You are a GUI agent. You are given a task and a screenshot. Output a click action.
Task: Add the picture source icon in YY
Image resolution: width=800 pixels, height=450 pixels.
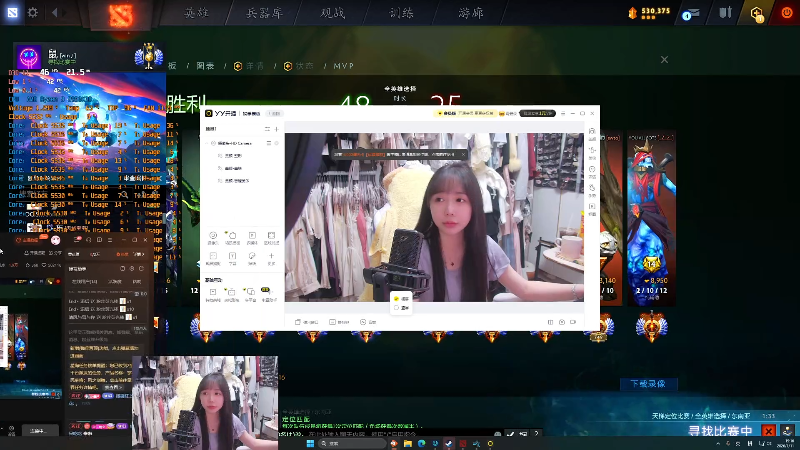252,258
